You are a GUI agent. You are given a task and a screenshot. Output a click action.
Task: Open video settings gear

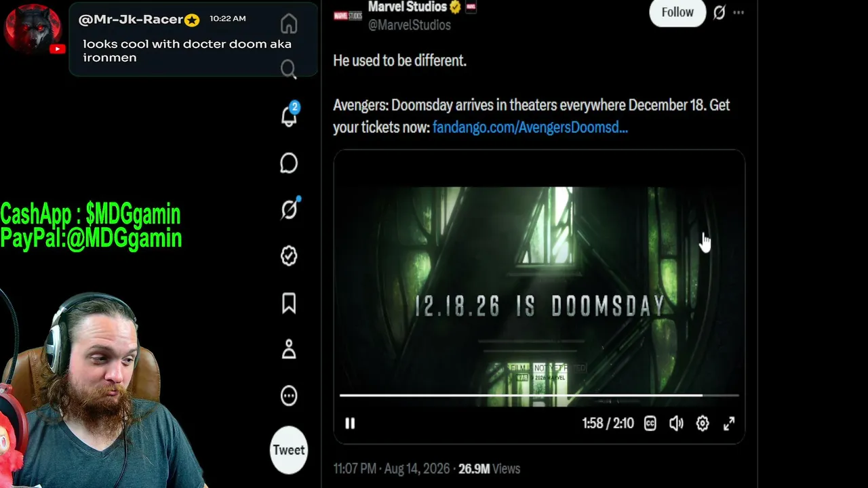click(703, 424)
